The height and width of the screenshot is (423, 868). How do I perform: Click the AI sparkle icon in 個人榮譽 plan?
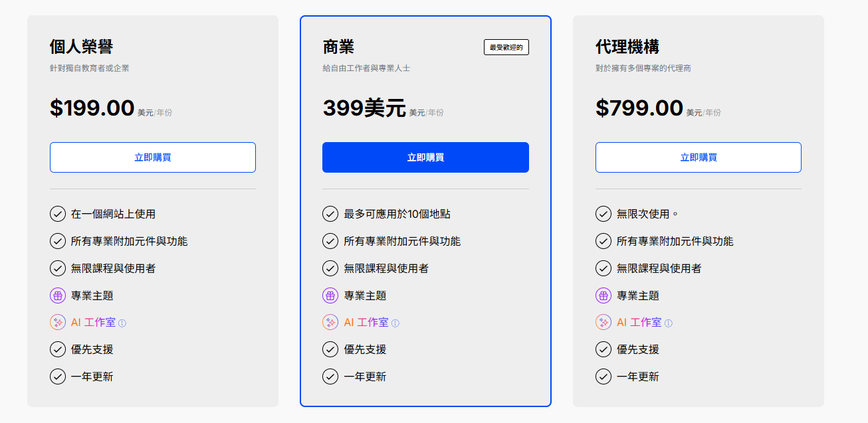pos(58,323)
